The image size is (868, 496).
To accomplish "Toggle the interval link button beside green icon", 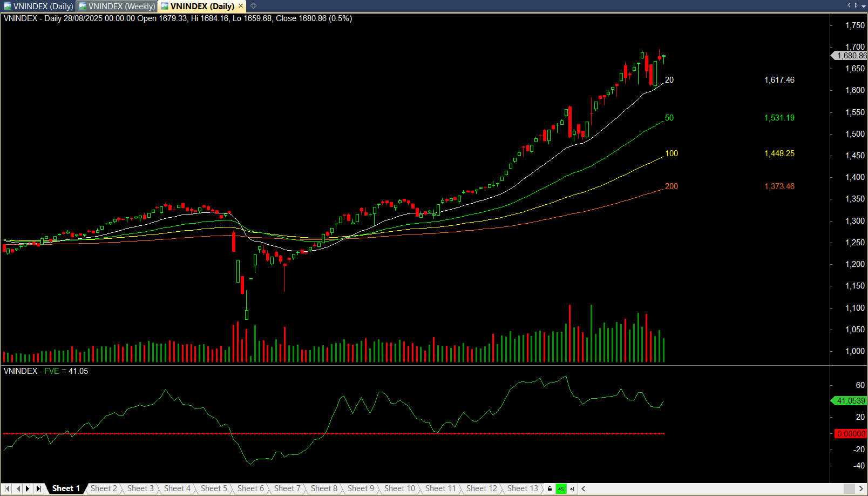I will coord(572,488).
